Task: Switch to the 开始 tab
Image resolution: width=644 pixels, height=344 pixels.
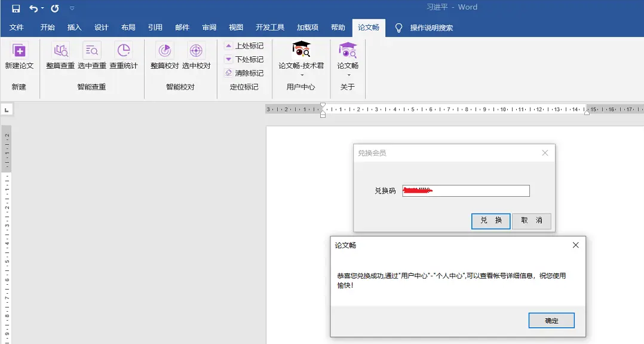Action: [x=47, y=28]
